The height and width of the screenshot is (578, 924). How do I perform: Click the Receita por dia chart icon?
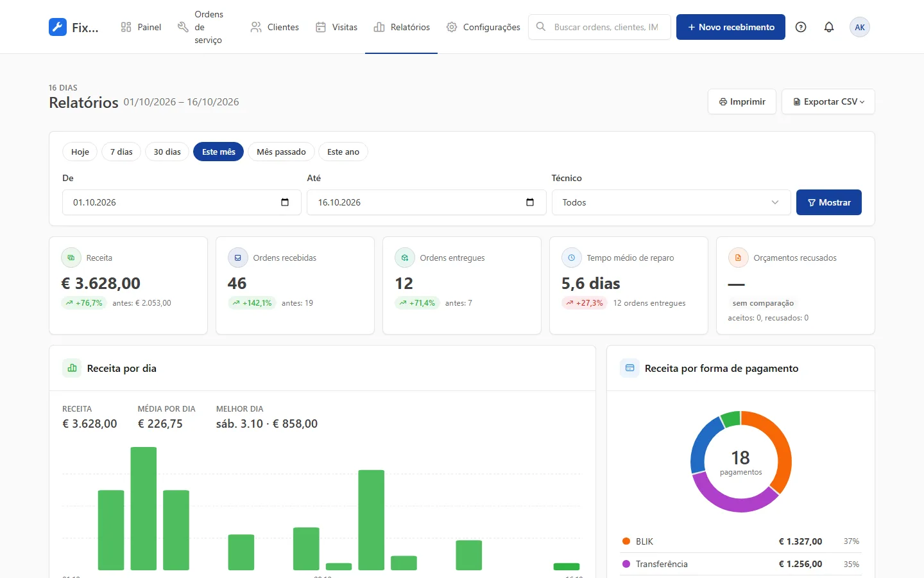click(72, 368)
